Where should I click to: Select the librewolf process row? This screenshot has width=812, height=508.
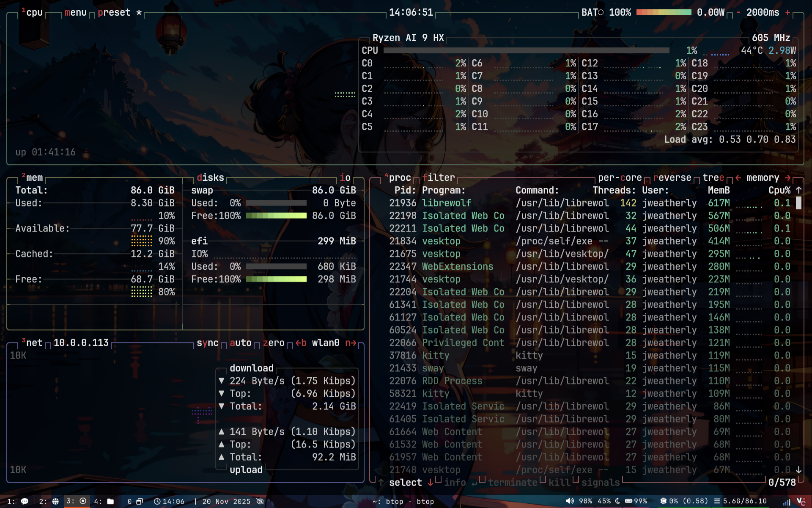pos(447,203)
